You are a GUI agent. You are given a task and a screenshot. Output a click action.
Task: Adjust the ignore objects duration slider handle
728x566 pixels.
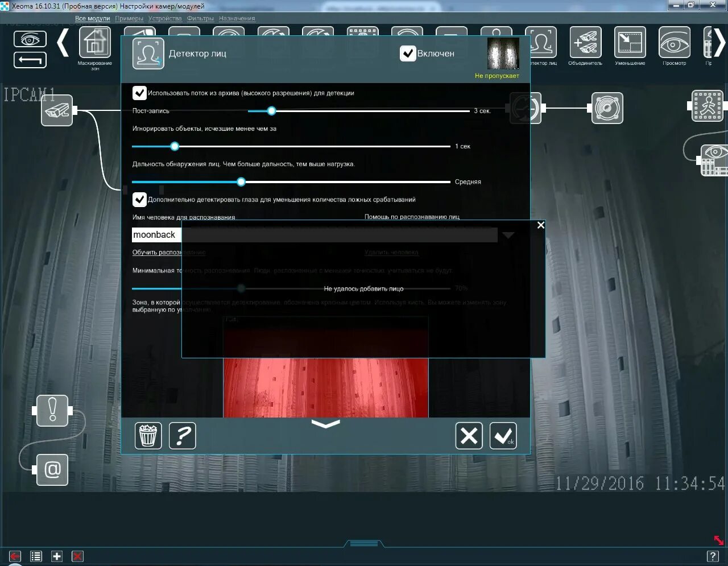(x=175, y=146)
